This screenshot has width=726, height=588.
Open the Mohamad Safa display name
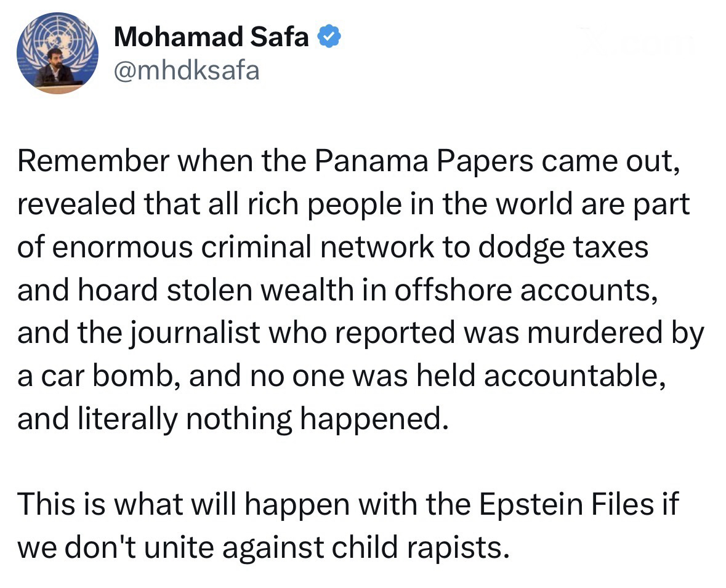coord(211,38)
